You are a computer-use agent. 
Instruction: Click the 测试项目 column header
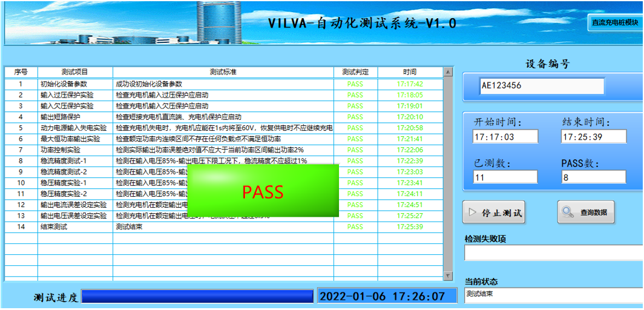point(75,72)
